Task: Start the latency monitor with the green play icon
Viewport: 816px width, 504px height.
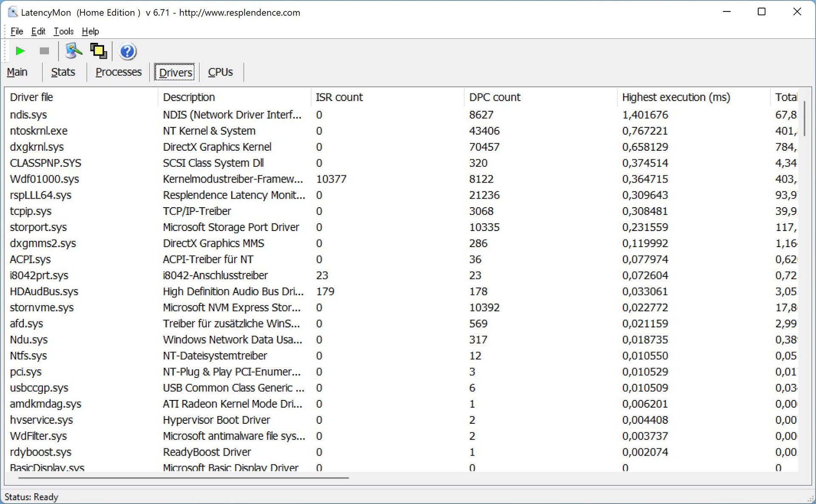Action: pos(20,51)
